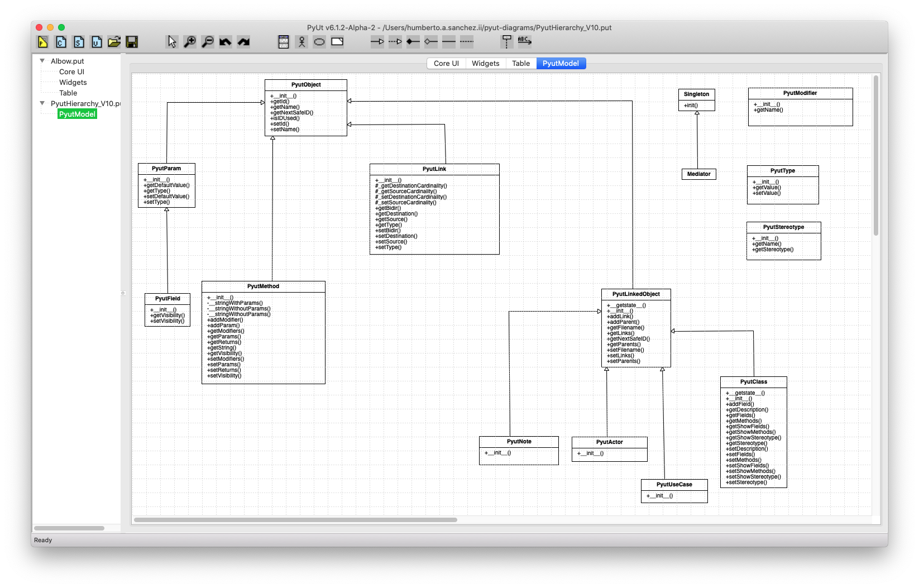Click the diagram horizontal scrollbar
Image resolution: width=919 pixels, height=588 pixels.
(296, 520)
